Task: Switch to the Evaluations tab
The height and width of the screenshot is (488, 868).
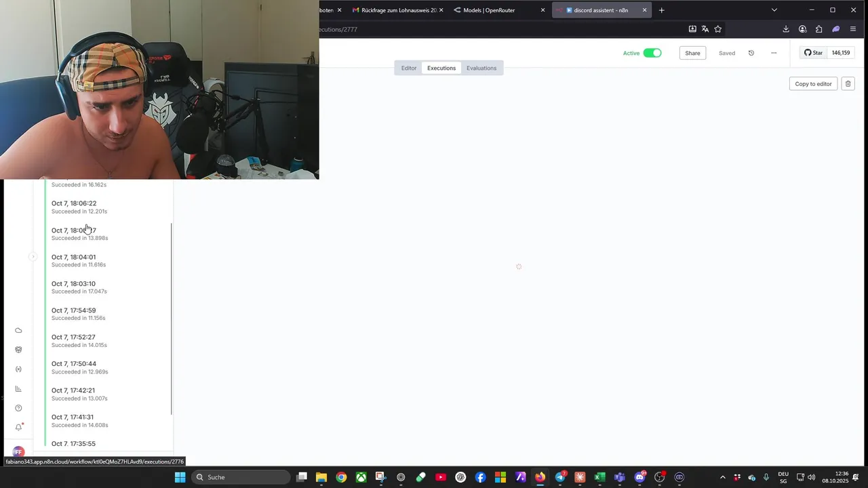Action: click(x=481, y=68)
